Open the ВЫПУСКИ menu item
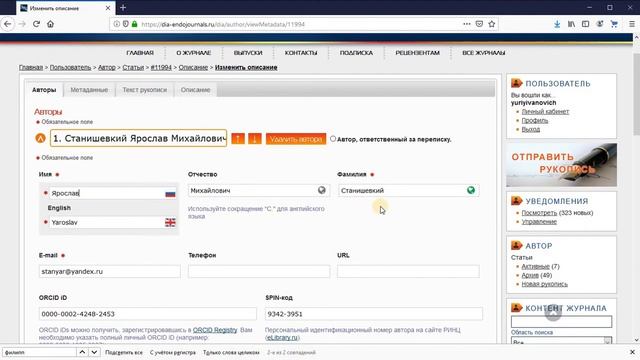 [248, 53]
